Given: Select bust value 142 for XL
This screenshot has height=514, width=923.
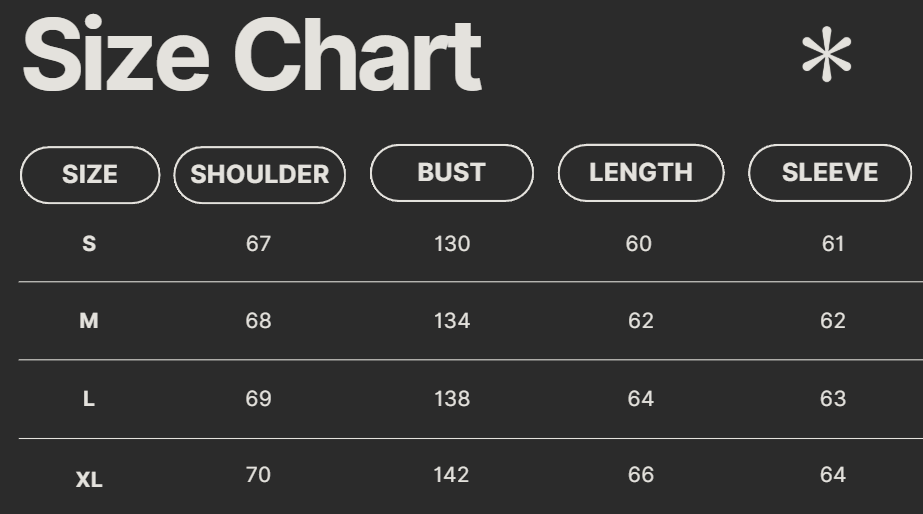Looking at the screenshot, I should click(452, 475).
